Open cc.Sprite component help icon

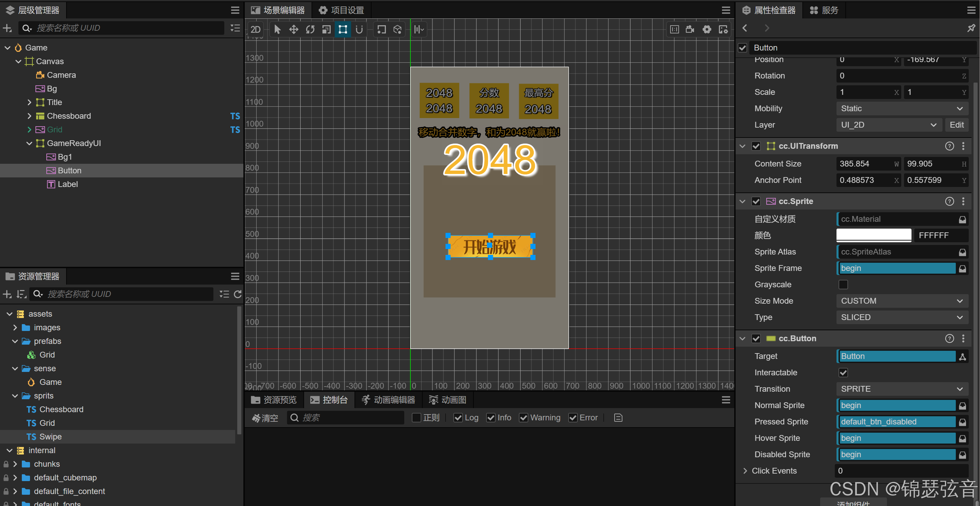coord(949,201)
